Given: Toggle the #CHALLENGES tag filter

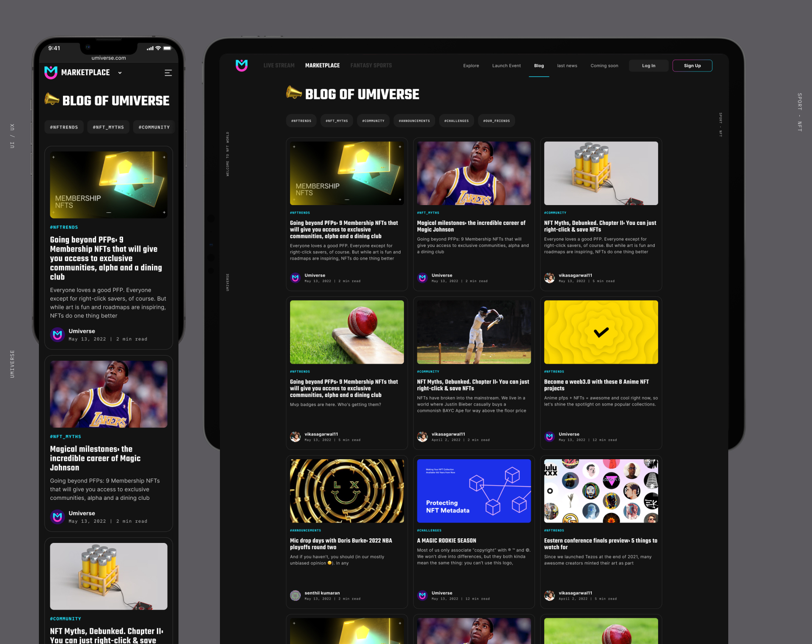Looking at the screenshot, I should click(456, 121).
